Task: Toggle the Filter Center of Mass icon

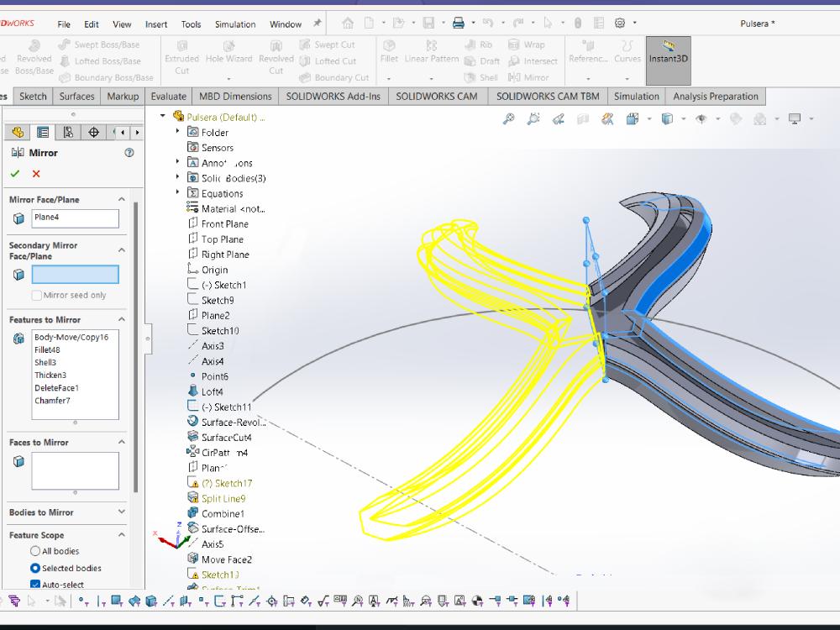Action: (477, 601)
